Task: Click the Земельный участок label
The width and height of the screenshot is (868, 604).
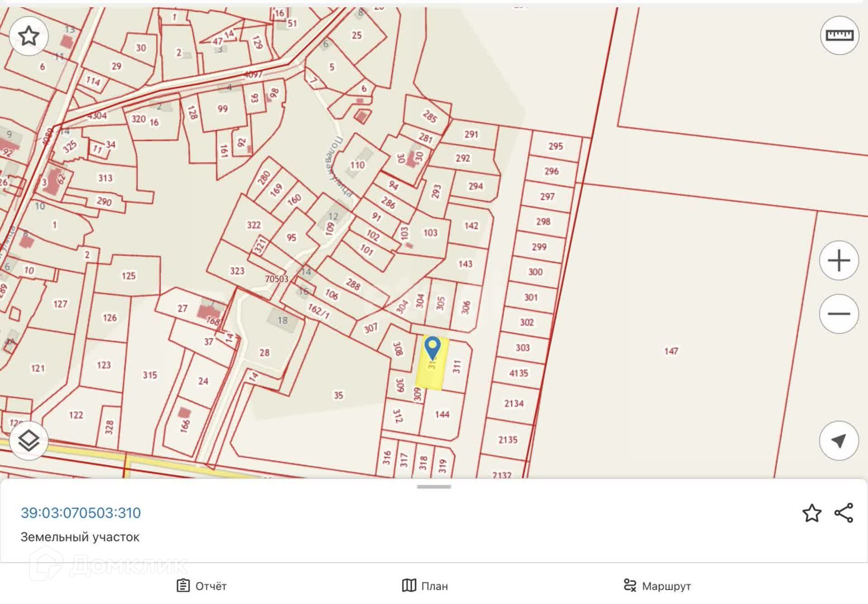Action: tap(80, 537)
